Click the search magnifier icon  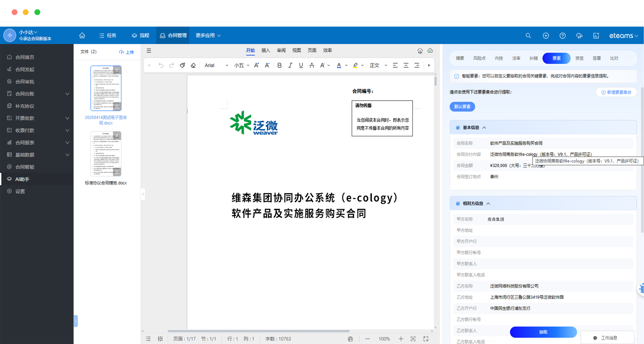528,36
